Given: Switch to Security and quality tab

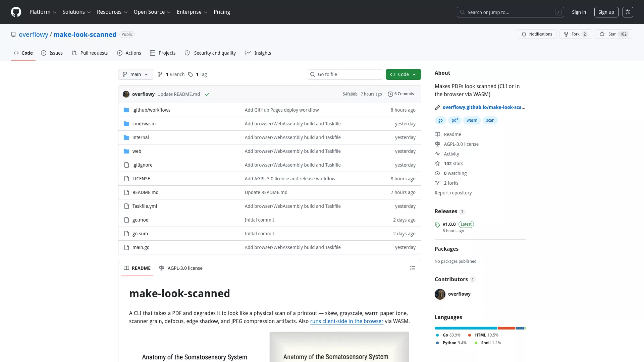Looking at the screenshot, I should click(x=210, y=53).
